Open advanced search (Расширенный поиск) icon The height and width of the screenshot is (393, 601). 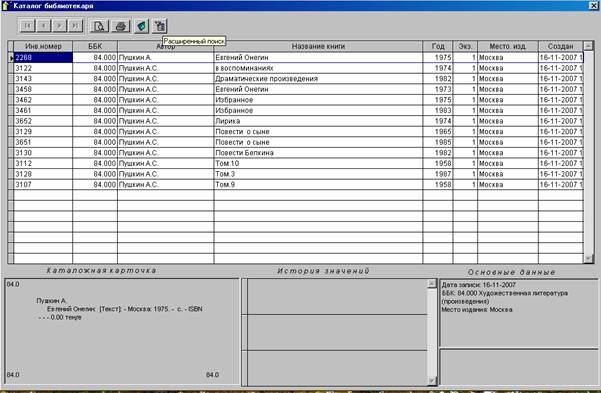[160, 26]
